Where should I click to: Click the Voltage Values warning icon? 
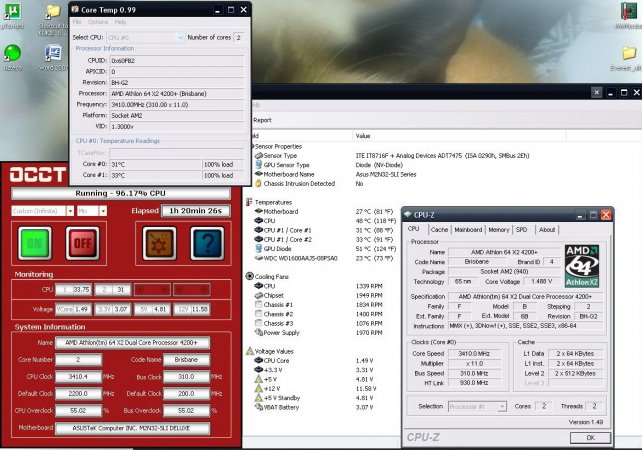coord(249,351)
